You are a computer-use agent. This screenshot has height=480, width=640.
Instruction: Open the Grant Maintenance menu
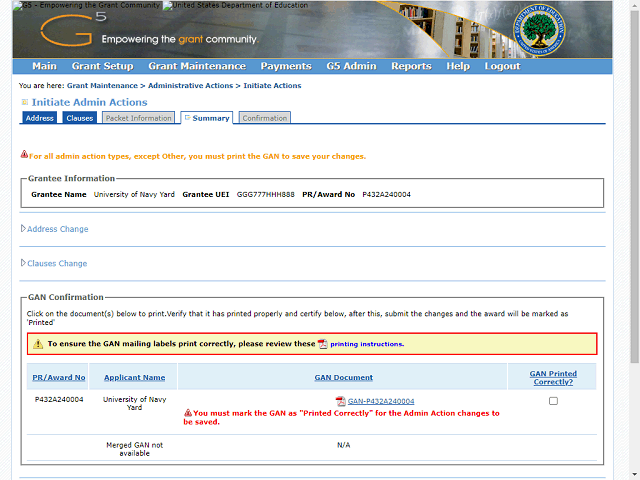pos(197,66)
